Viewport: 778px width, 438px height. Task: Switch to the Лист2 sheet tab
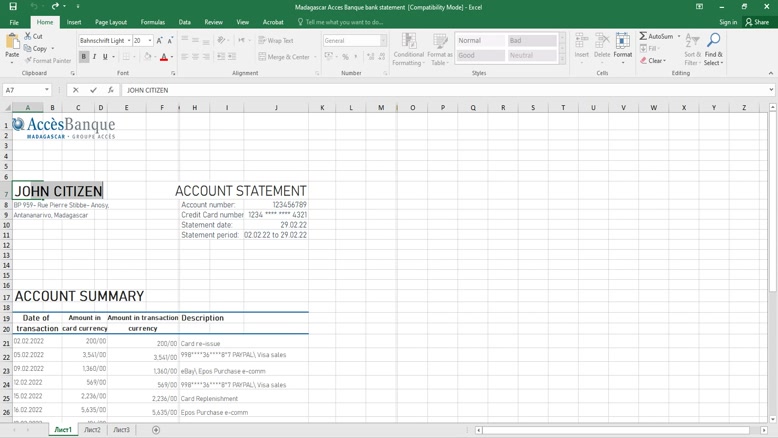[92, 430]
